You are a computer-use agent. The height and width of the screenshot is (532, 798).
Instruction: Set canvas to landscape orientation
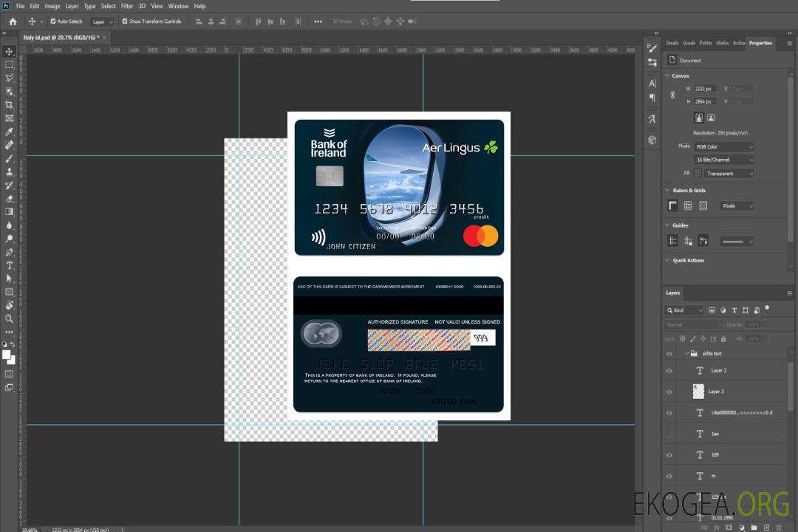point(711,117)
